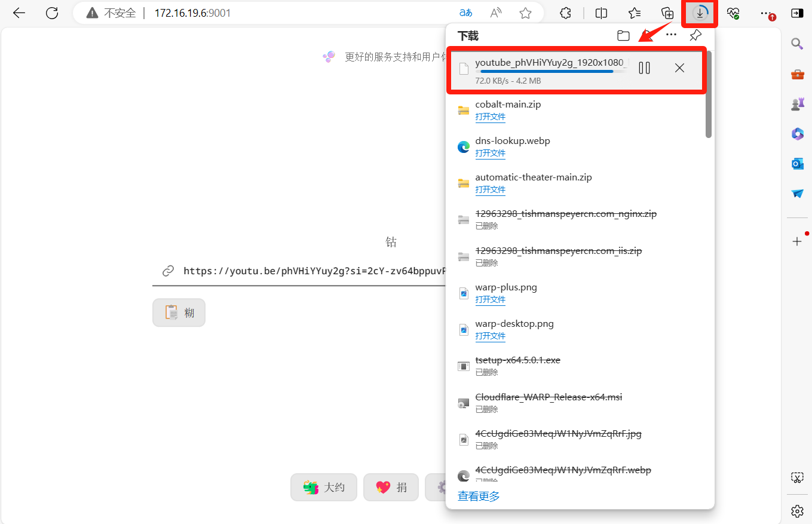Open browser extensions icon
812x524 pixels.
565,13
